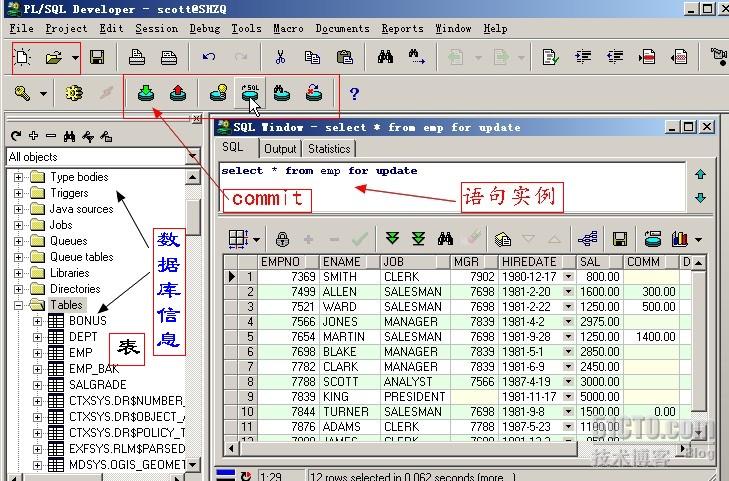
Task: Click the SQL editor text area
Action: pos(452,187)
